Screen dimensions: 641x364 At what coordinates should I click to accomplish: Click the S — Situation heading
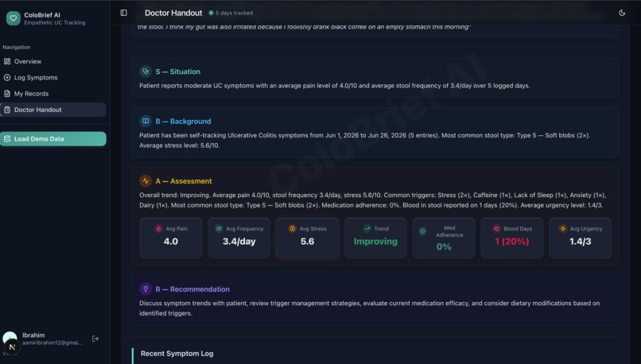tap(178, 72)
